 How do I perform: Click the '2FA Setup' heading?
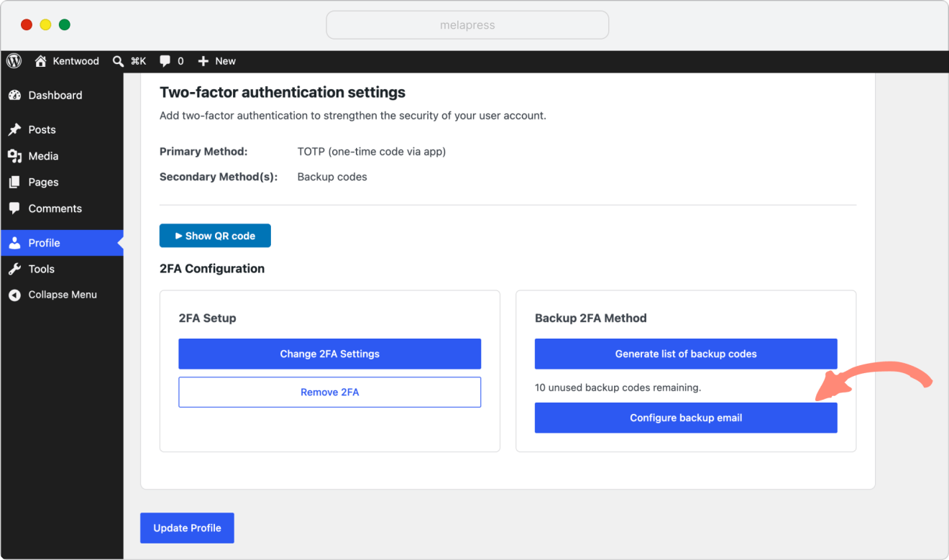pyautogui.click(x=208, y=318)
